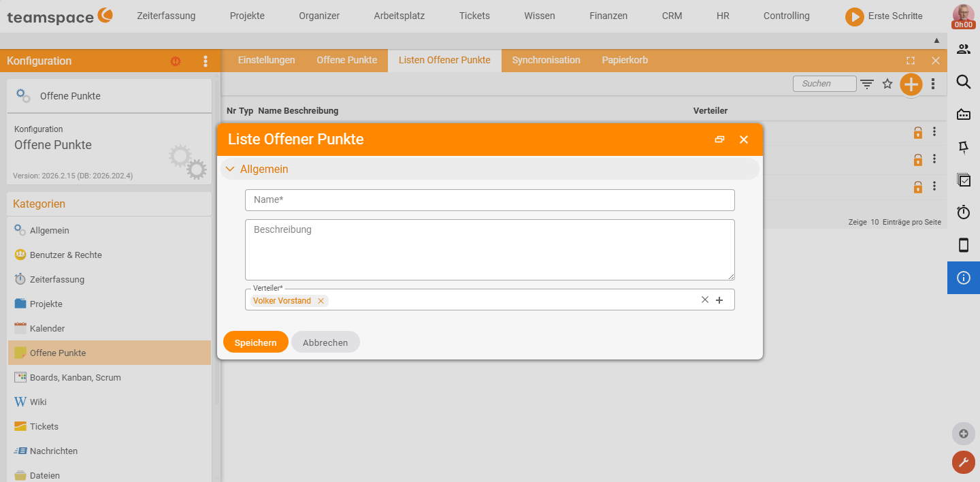Open the contacts people icon in right sidebar

pos(964,49)
